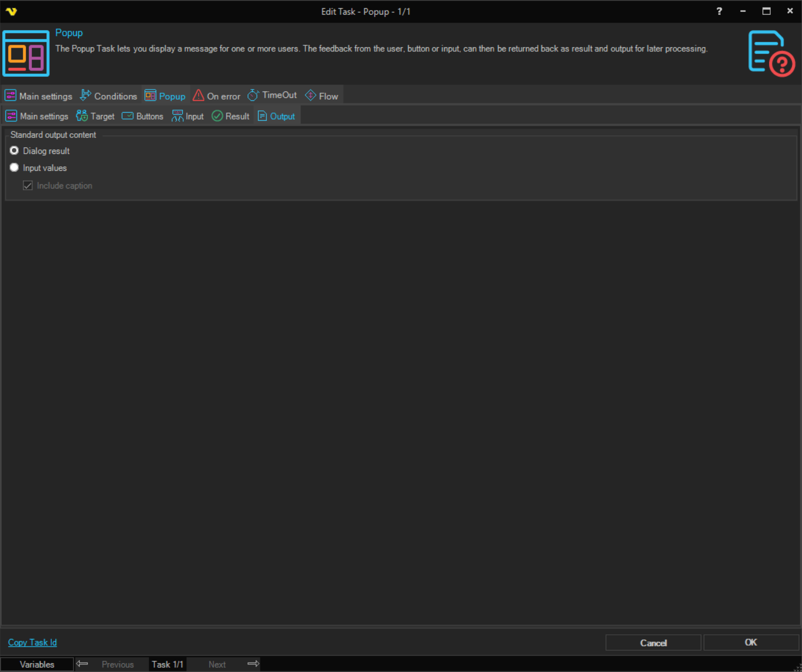
Task: Click the Next task right arrow
Action: pos(253,664)
